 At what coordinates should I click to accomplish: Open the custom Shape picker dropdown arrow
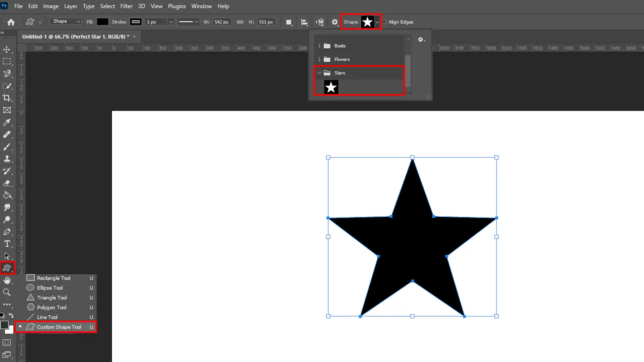tap(377, 22)
